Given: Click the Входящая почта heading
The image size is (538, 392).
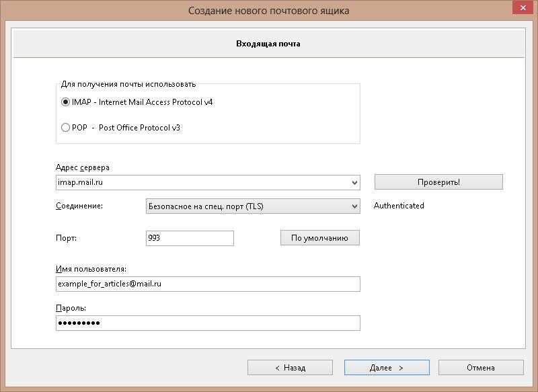Looking at the screenshot, I should [268, 44].
